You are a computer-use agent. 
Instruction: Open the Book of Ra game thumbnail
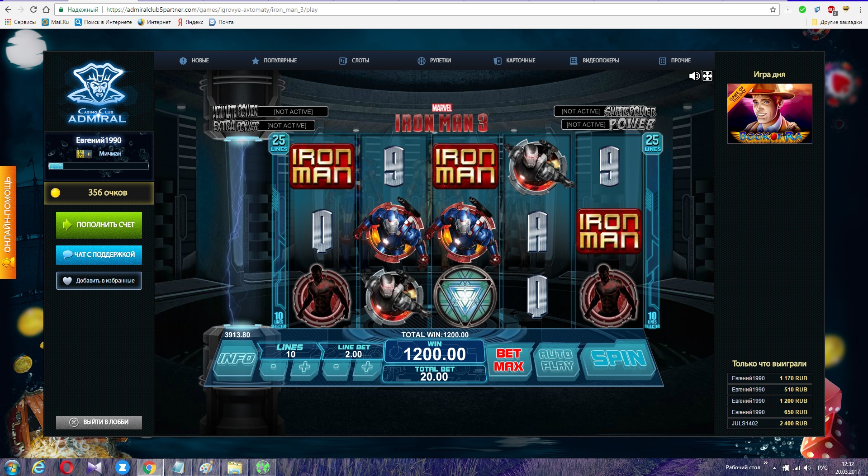pos(769,113)
